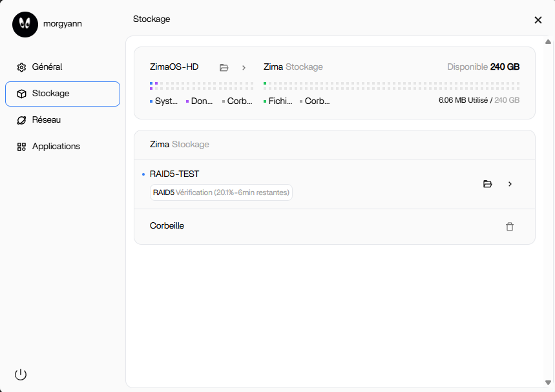Click the Stockage window title
The height and width of the screenshot is (392, 555).
(x=151, y=19)
